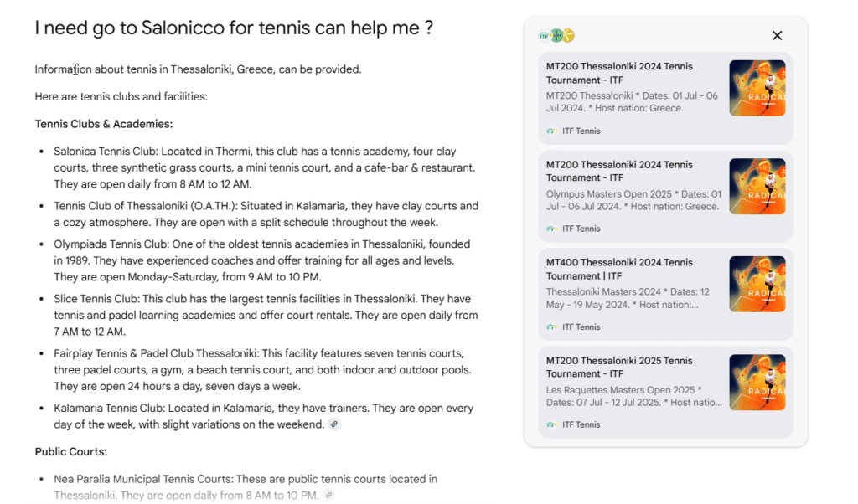Click thumbnail of Les Raquettes Masters card

757,383
